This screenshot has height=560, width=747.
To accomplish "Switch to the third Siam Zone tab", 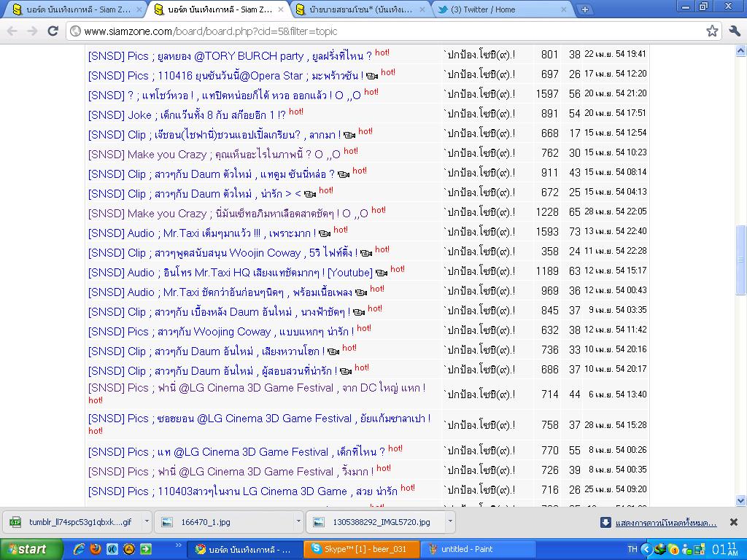I will coord(360,9).
